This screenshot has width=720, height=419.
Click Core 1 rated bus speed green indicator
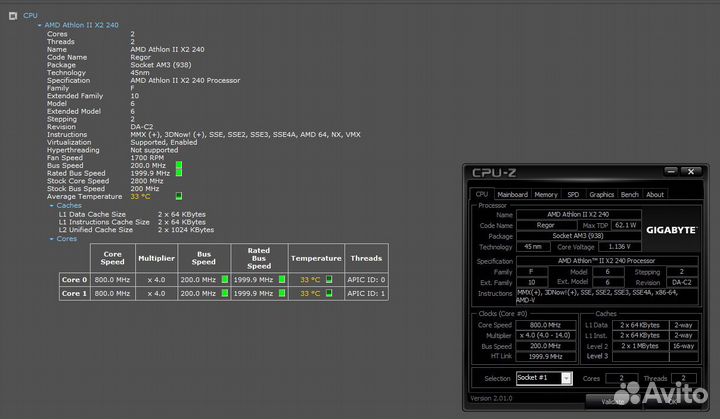point(283,294)
